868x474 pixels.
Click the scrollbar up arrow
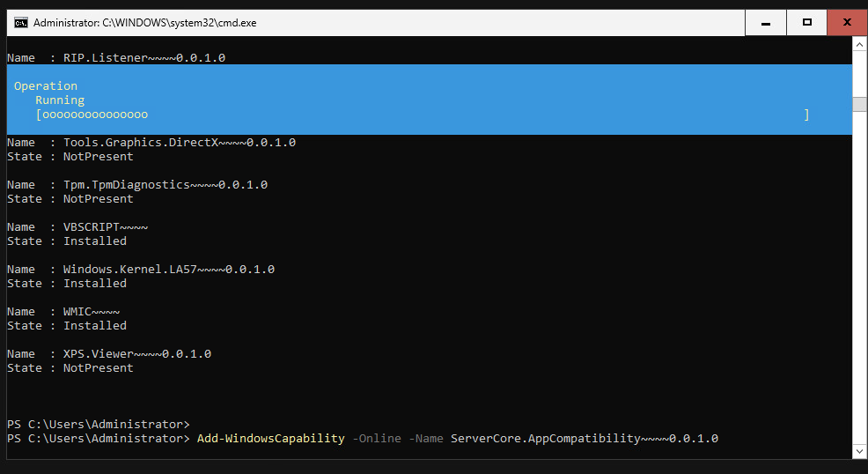click(860, 44)
